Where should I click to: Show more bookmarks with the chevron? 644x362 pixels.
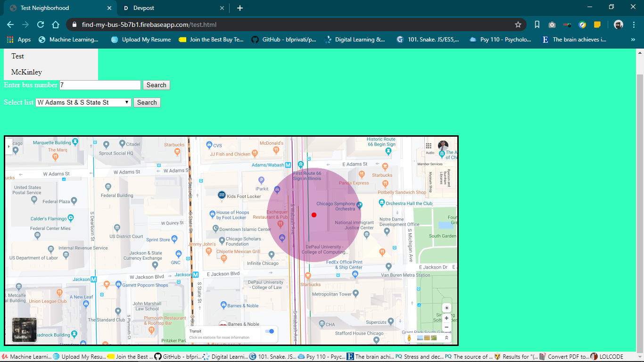pos(633,40)
